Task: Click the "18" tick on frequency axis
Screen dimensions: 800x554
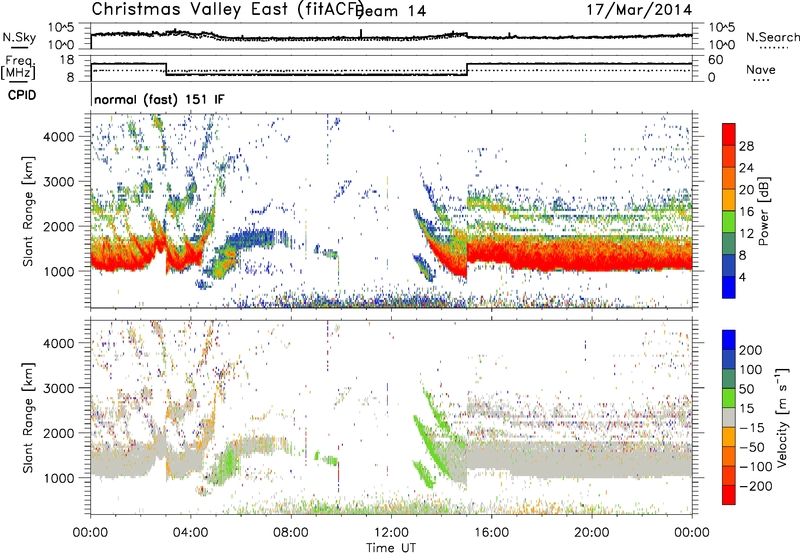Action: (x=67, y=60)
